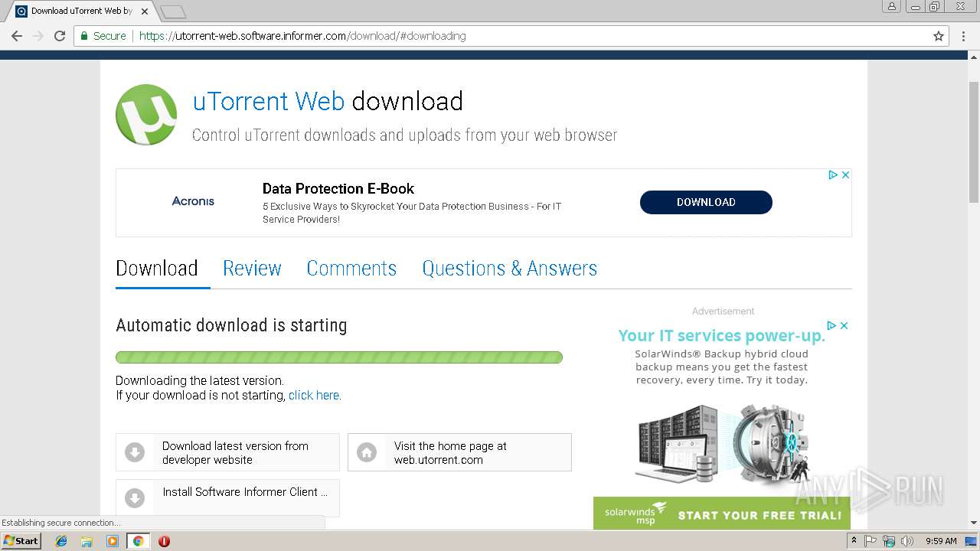Bookmark page with the star icon
Screen dimensions: 980x551
click(x=939, y=36)
